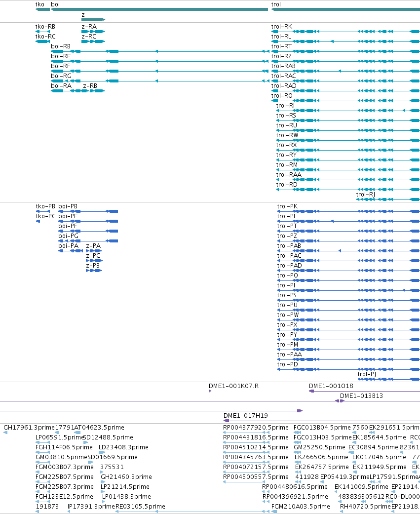Open EST GH21460.3prime

pos(126,477)
